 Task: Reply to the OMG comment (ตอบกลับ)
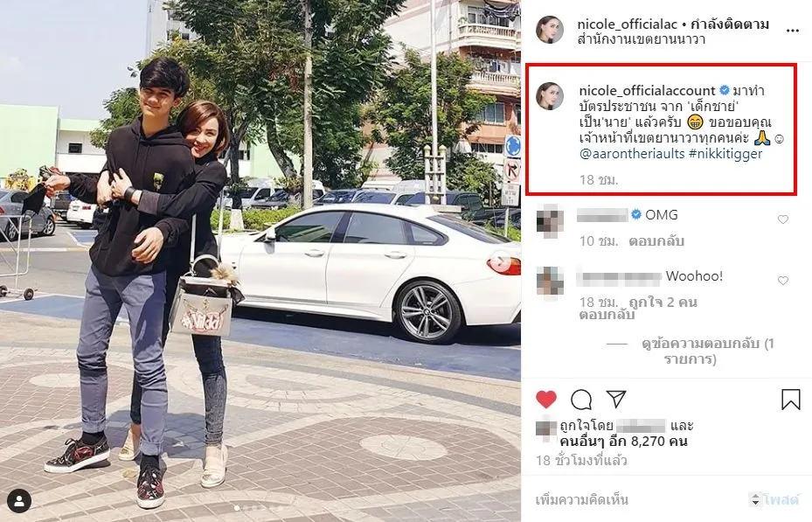[656, 240]
